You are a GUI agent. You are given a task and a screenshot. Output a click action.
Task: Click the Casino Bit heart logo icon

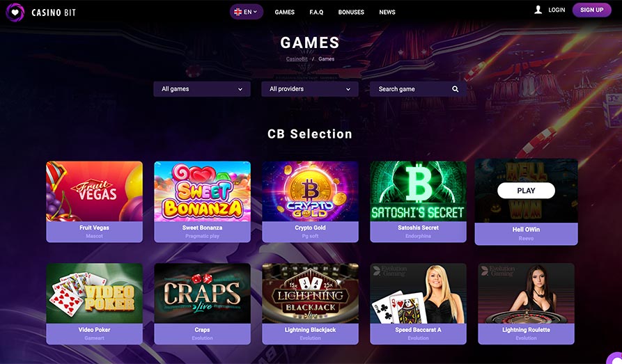(15, 13)
